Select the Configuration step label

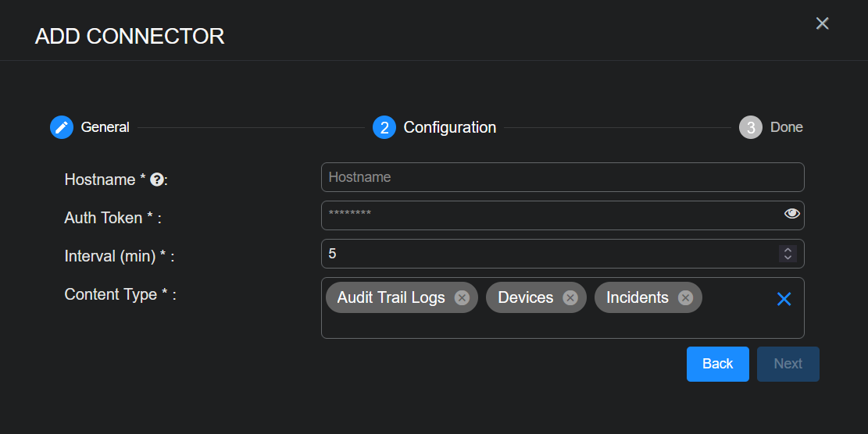(x=449, y=127)
